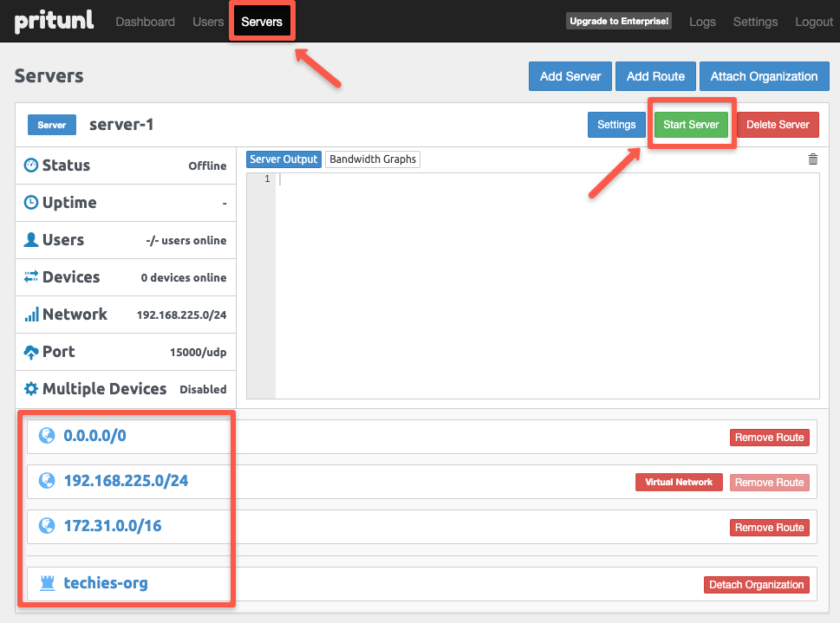Image resolution: width=840 pixels, height=623 pixels.
Task: Remove the 172.31.0.0/16 route
Action: point(769,527)
